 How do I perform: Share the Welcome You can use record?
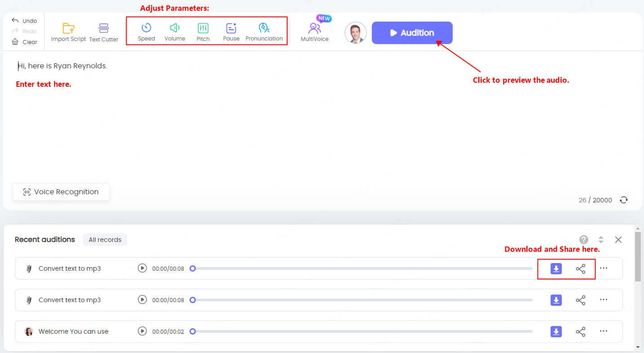pyautogui.click(x=581, y=331)
